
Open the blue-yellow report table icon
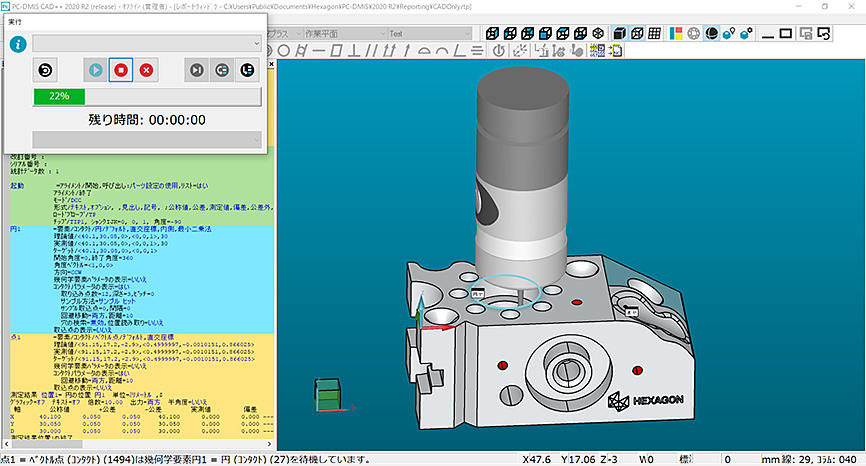coord(597,51)
